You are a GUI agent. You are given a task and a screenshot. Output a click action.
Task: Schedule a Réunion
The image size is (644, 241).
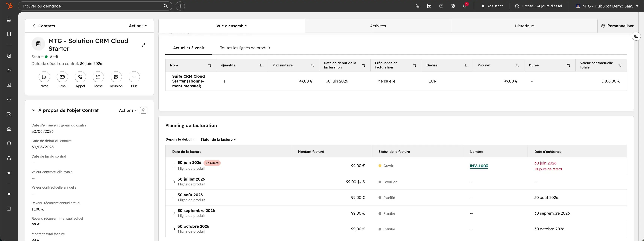coord(116,77)
